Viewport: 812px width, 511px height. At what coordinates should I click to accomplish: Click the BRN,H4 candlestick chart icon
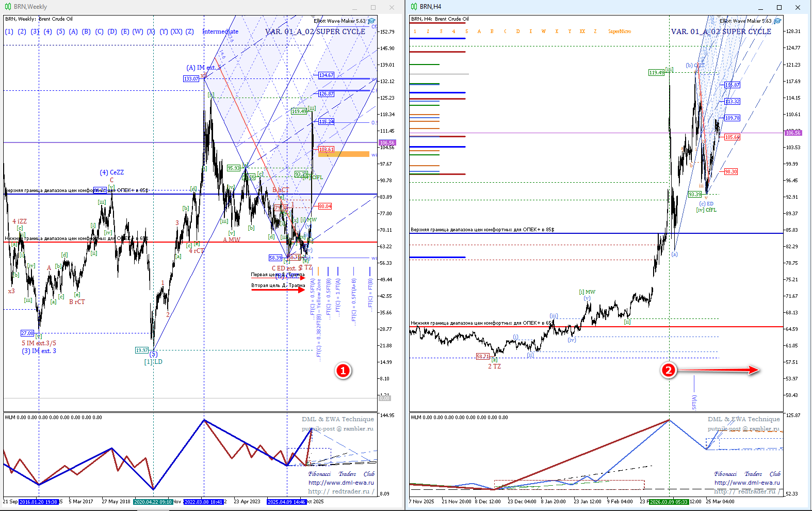[414, 7]
